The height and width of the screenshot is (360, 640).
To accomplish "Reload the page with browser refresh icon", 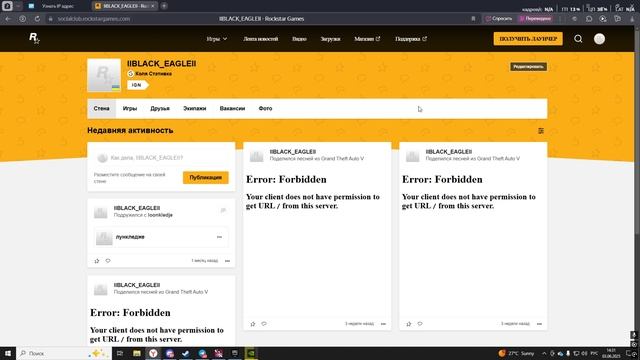I will point(37,19).
